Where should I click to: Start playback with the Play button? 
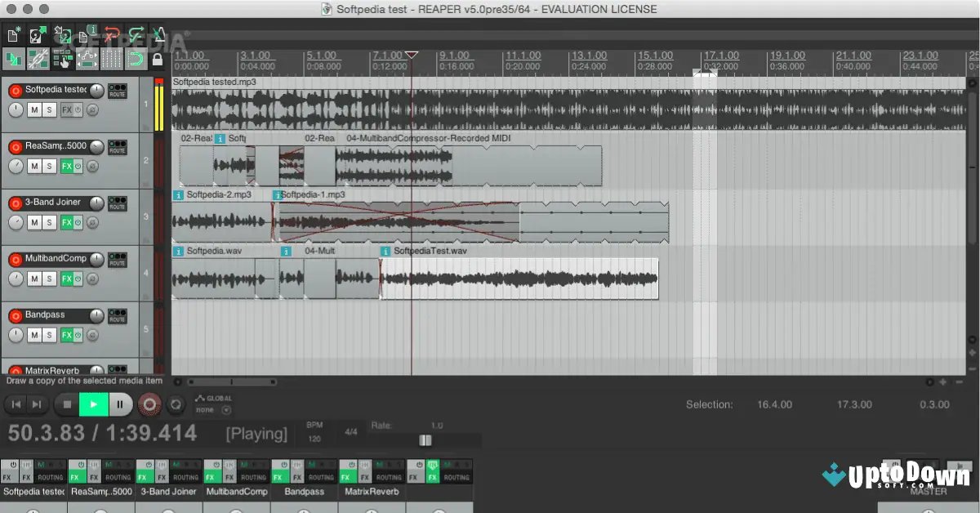click(x=93, y=404)
